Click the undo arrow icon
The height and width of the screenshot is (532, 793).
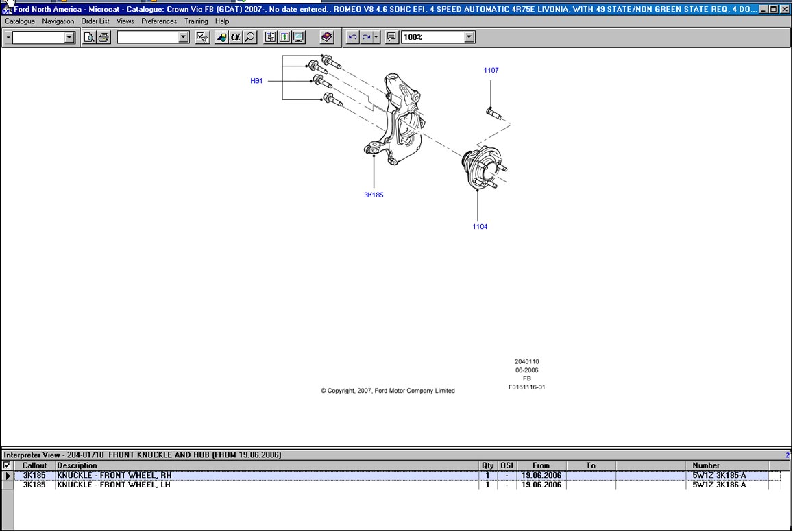point(352,37)
